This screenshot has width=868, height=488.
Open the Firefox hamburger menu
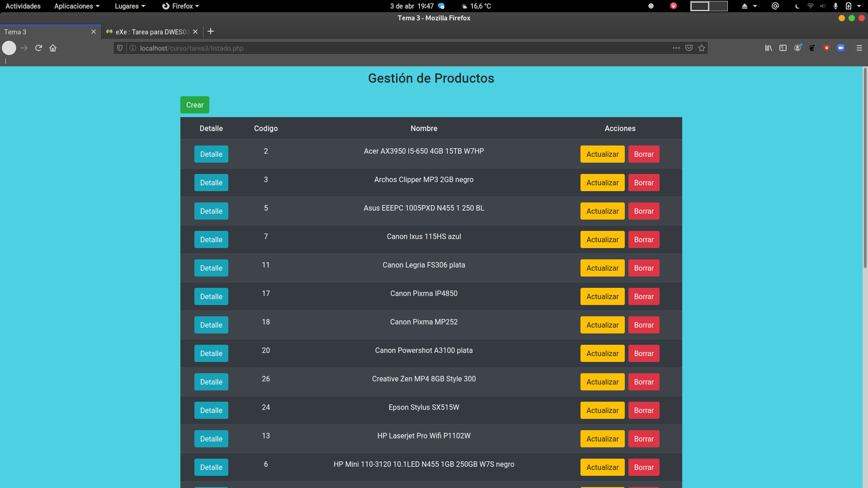[859, 48]
